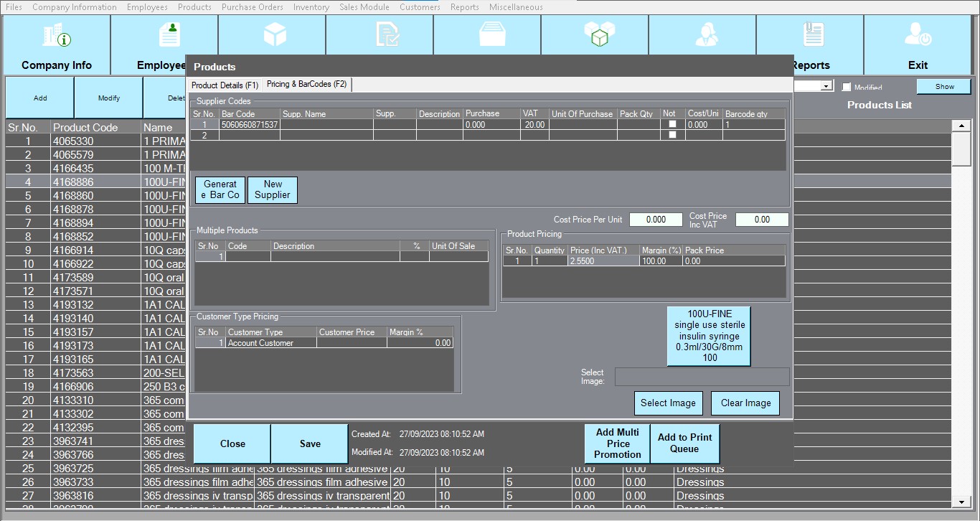Open the Purchase Orders menu

click(x=252, y=7)
